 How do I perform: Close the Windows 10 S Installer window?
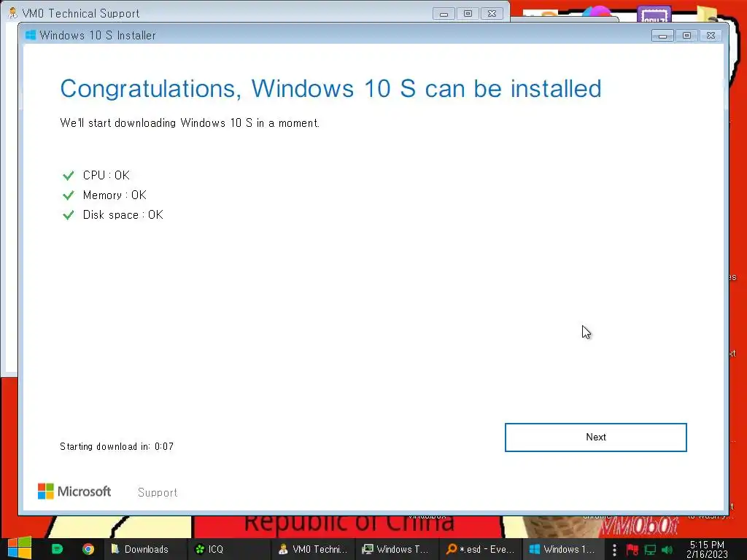(711, 36)
